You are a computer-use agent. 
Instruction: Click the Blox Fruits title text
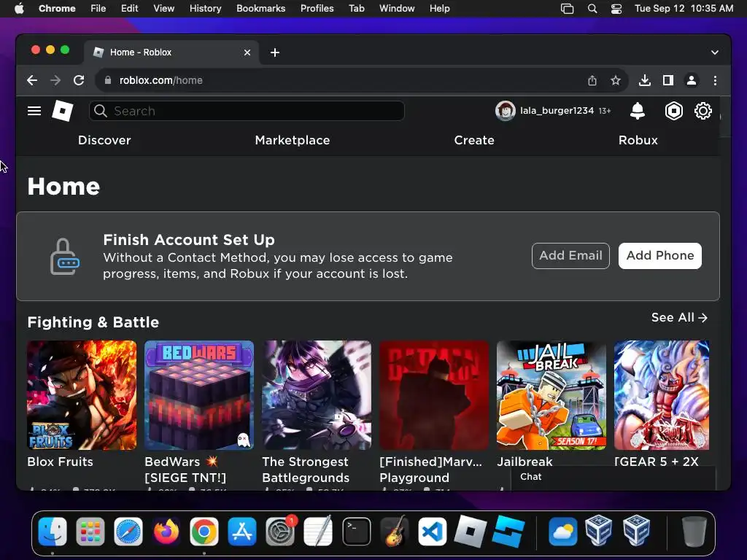tap(60, 462)
